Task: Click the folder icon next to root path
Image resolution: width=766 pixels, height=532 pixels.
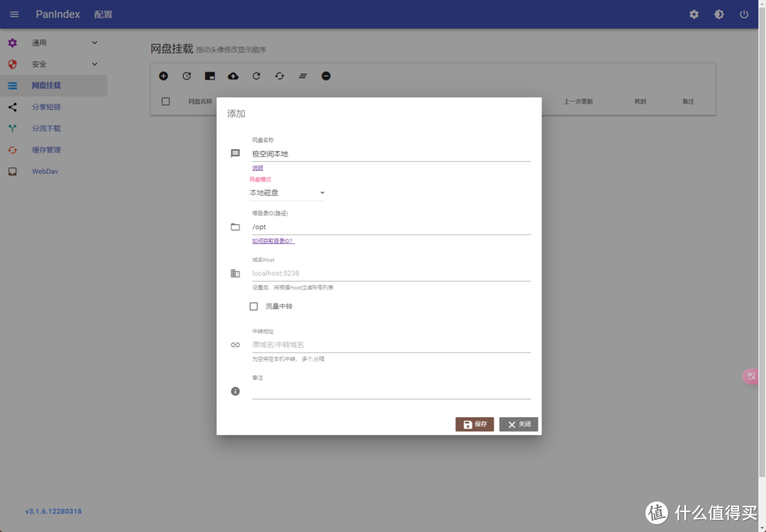Action: click(x=235, y=227)
